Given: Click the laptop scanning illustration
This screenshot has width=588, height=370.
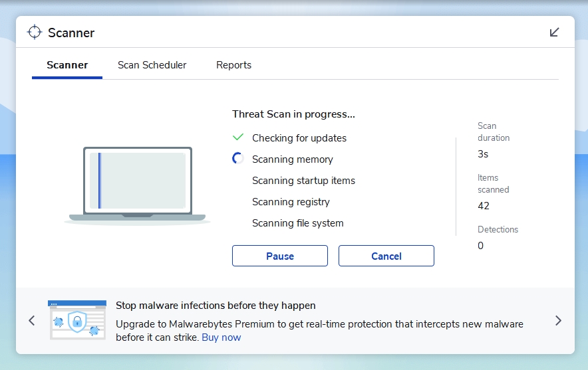Looking at the screenshot, I should click(x=138, y=185).
